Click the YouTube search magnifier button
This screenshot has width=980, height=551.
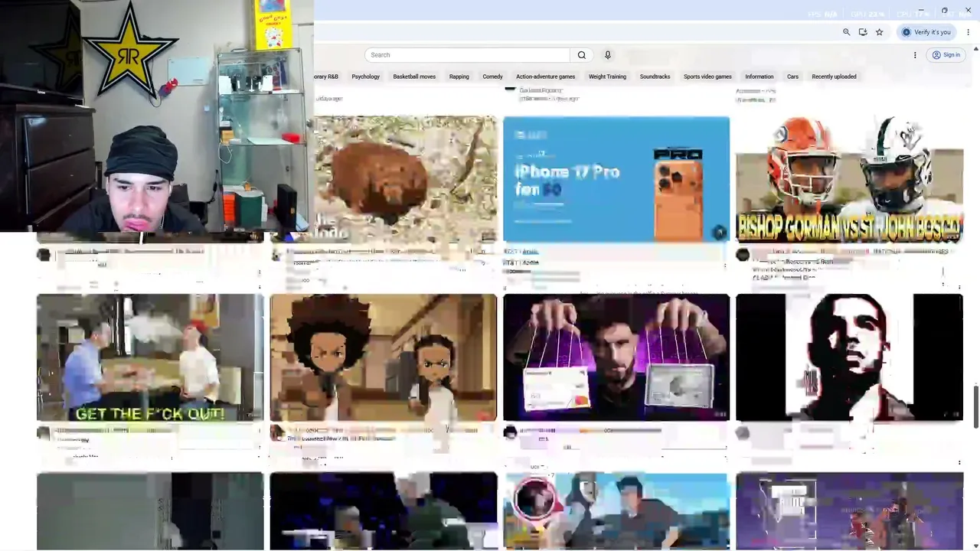tap(582, 55)
